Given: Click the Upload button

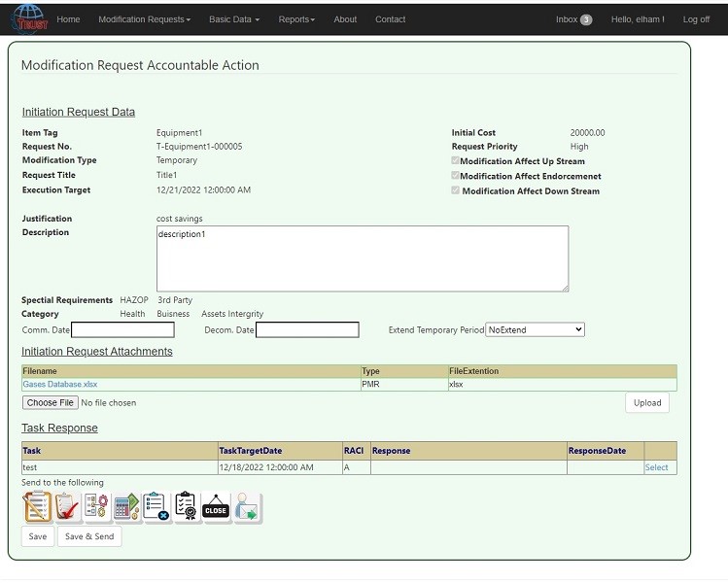Looking at the screenshot, I should [x=647, y=403].
